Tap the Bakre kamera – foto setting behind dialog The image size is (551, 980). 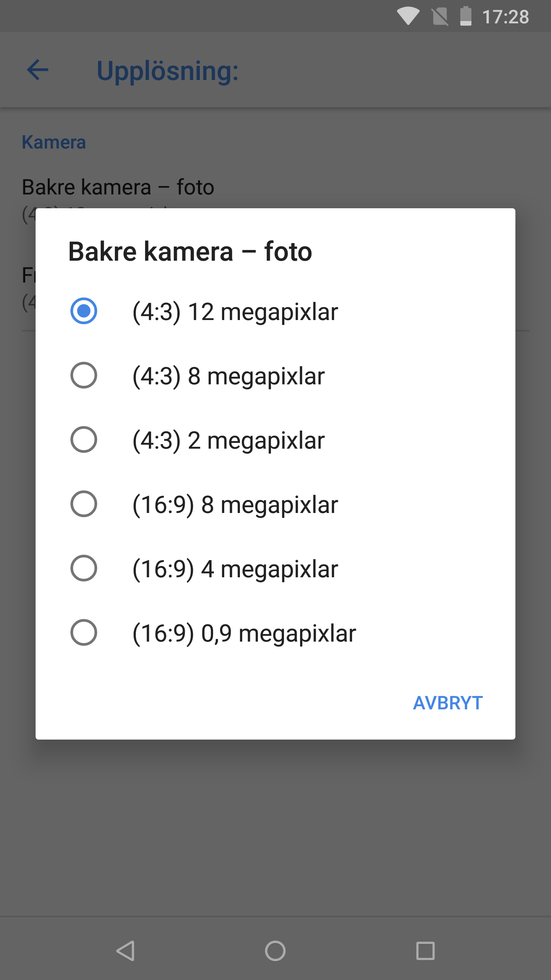point(118,187)
